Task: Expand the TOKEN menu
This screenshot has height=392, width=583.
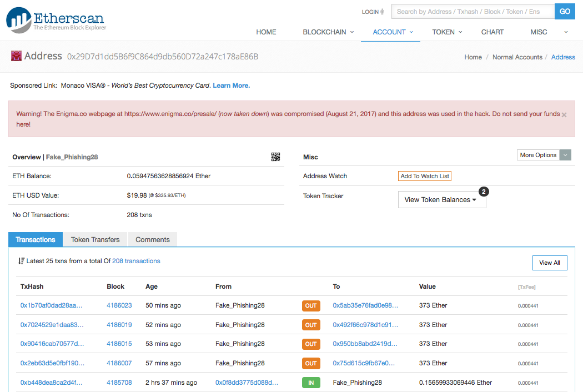Action: [447, 32]
